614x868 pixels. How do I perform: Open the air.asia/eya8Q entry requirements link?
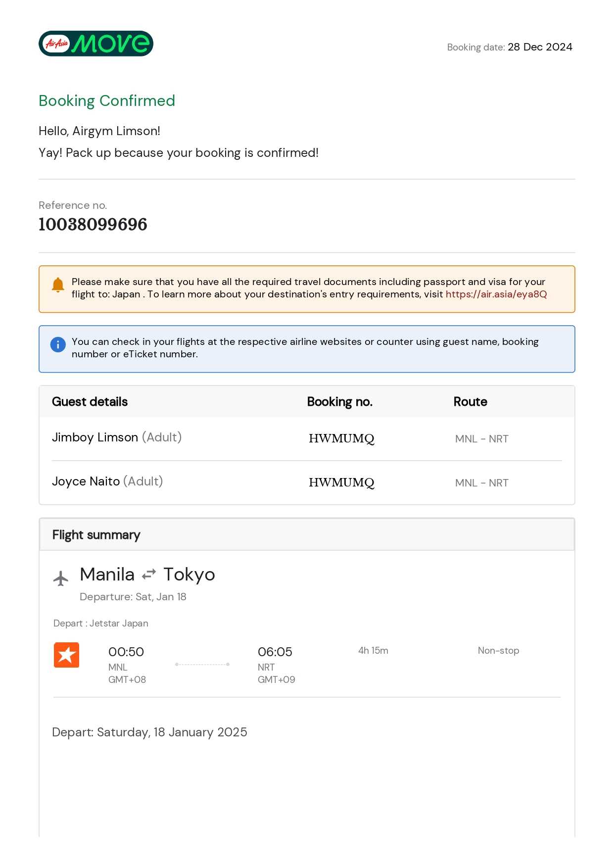tap(496, 294)
